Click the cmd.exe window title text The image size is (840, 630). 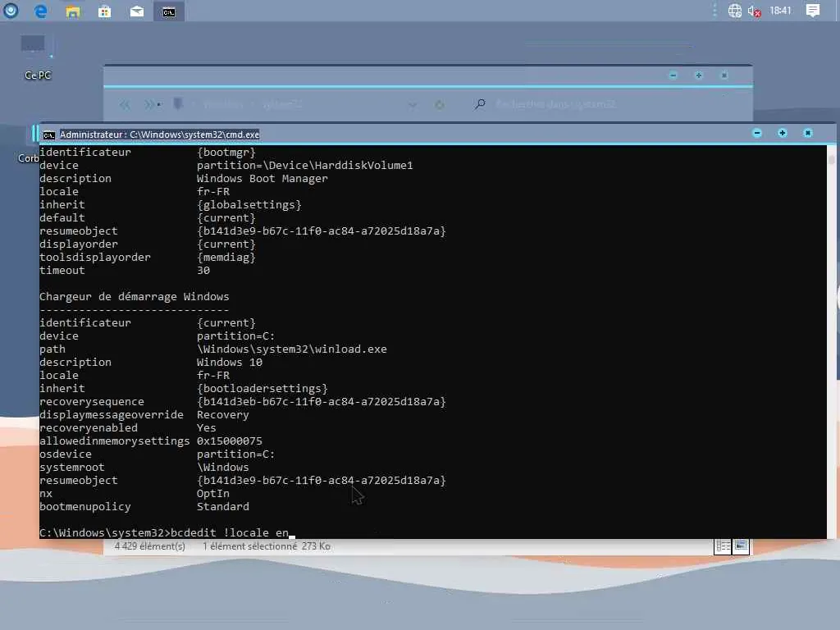coord(160,135)
